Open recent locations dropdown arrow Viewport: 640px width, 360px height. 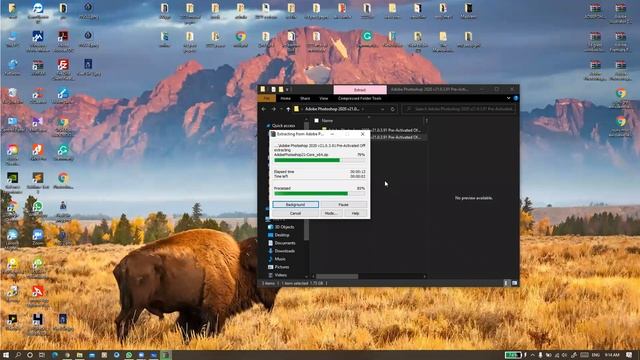[281, 109]
